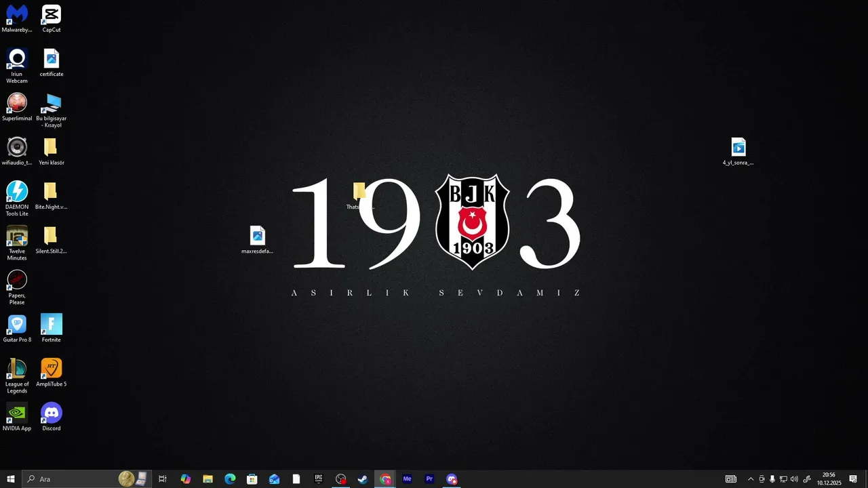
Task: Select the 4_yl_sonra_... video file
Action: [738, 151]
